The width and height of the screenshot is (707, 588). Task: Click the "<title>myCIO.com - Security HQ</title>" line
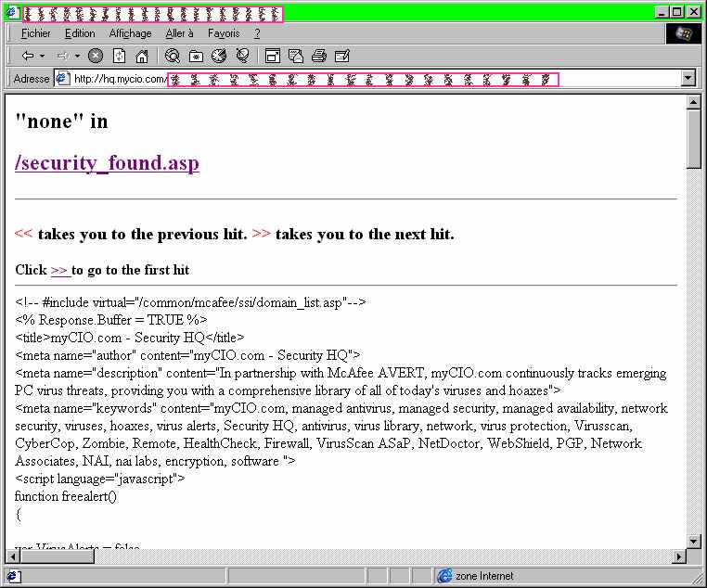click(x=129, y=338)
